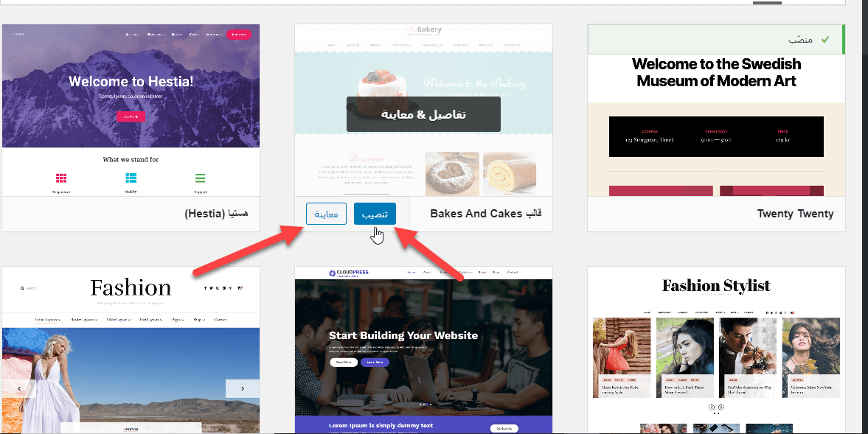The width and height of the screenshot is (868, 434).
Task: Open the Fashion Stylist theme preview
Action: [716, 350]
